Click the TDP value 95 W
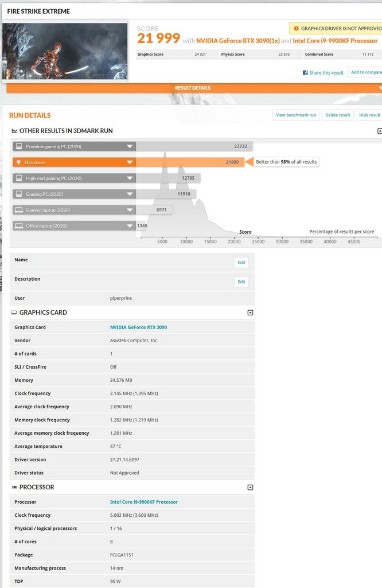Screen dimensions: 382x588 tap(115, 581)
